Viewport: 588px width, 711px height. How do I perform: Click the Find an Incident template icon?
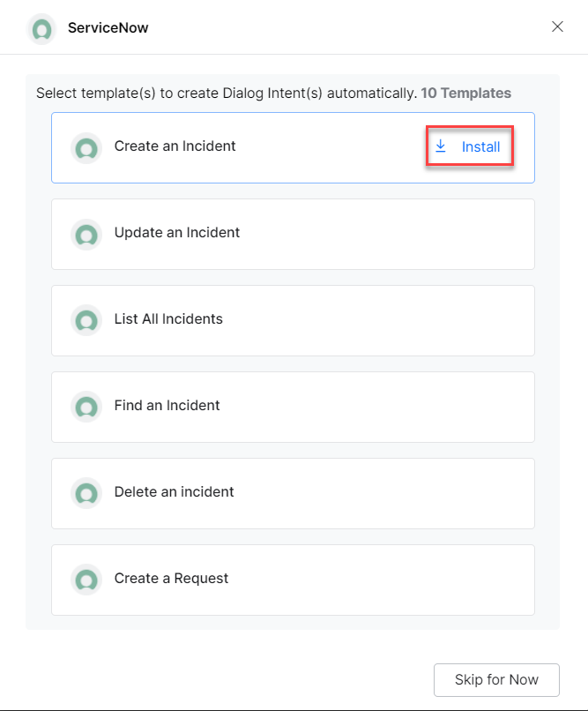click(86, 408)
